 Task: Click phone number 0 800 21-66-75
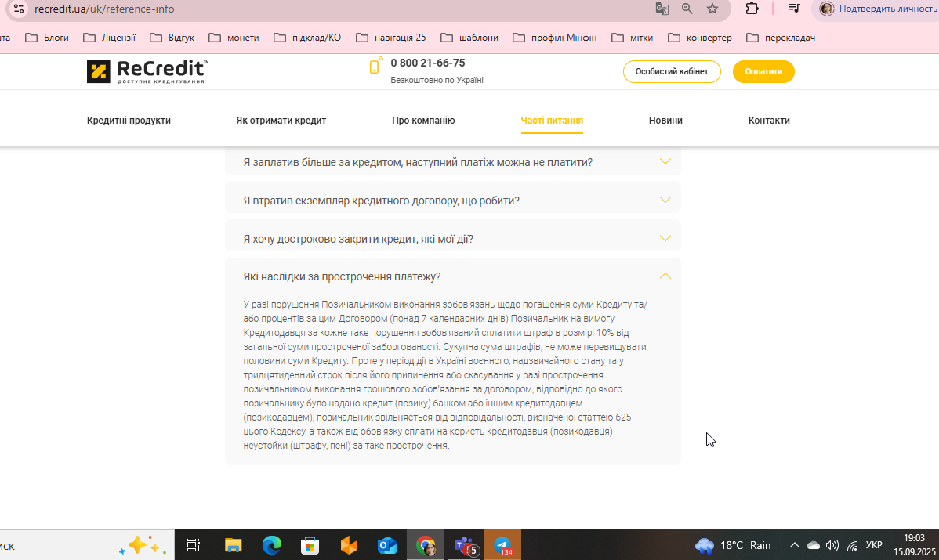[x=428, y=63]
